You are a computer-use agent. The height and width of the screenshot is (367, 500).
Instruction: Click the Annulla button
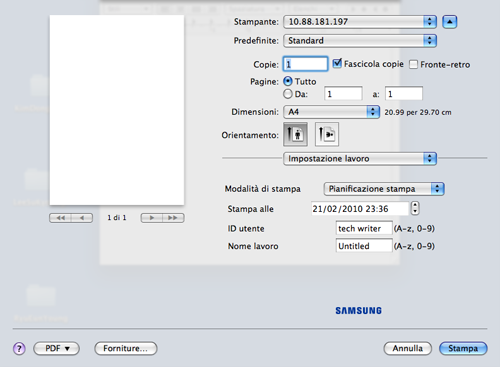(x=408, y=349)
